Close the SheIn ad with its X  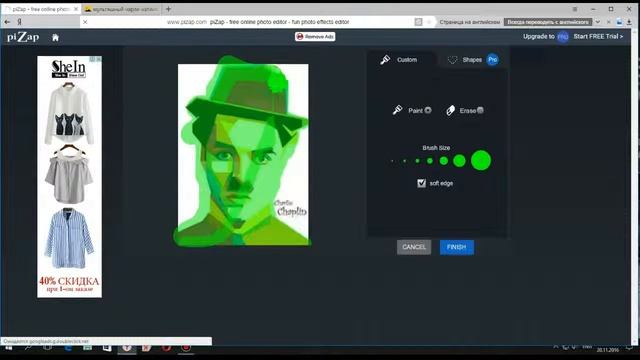98,59
